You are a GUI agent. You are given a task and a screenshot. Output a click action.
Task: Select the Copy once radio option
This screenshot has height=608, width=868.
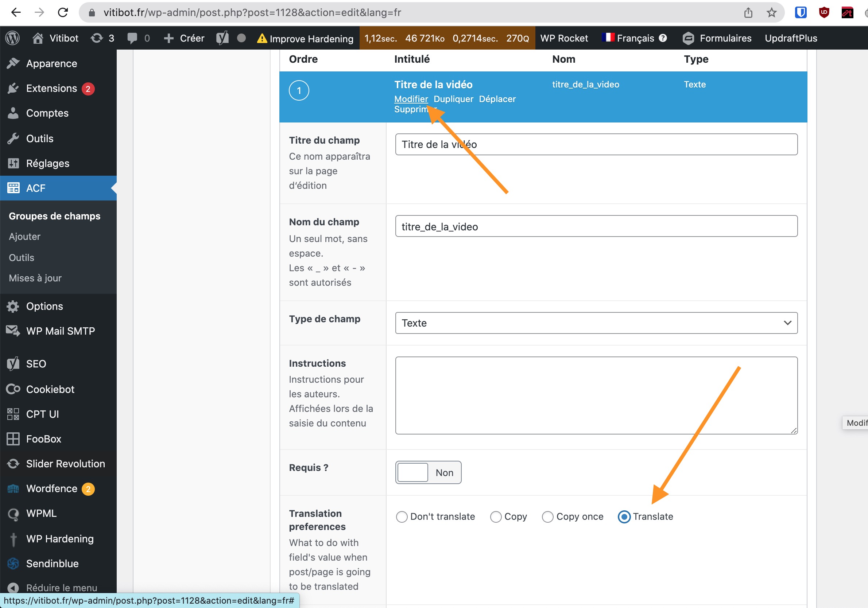(x=547, y=517)
